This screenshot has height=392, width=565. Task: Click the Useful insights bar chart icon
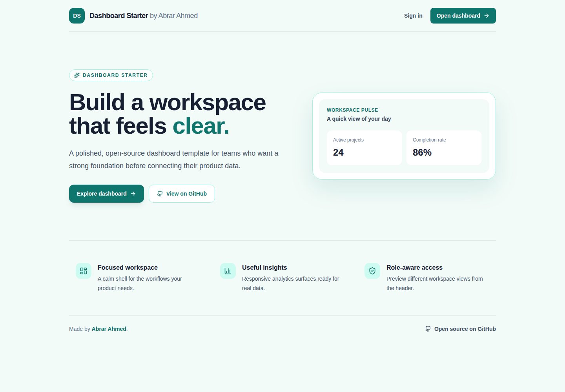(228, 271)
